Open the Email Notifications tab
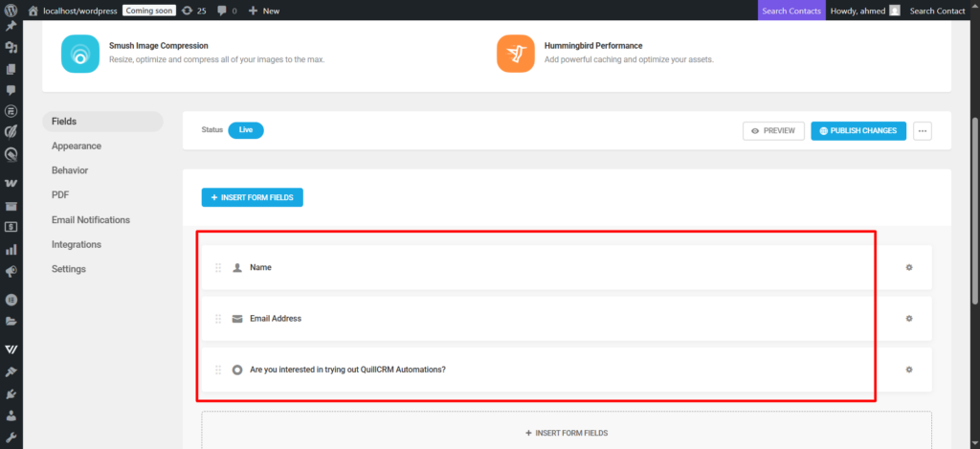 [x=91, y=219]
